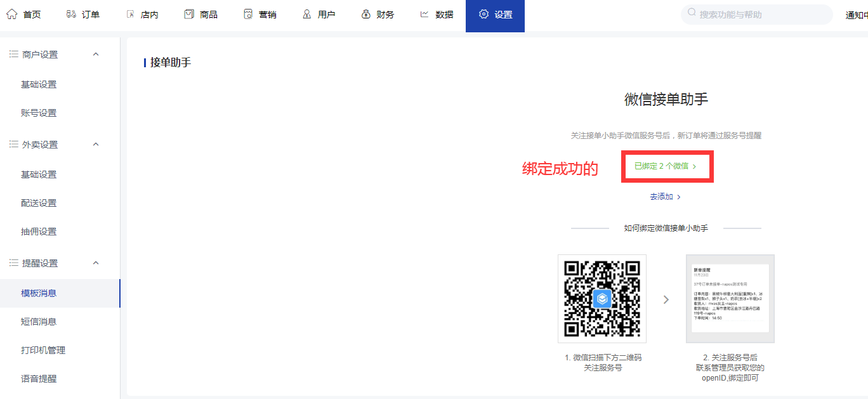
Task: Click the product bag icon beside 商品
Action: (x=189, y=14)
